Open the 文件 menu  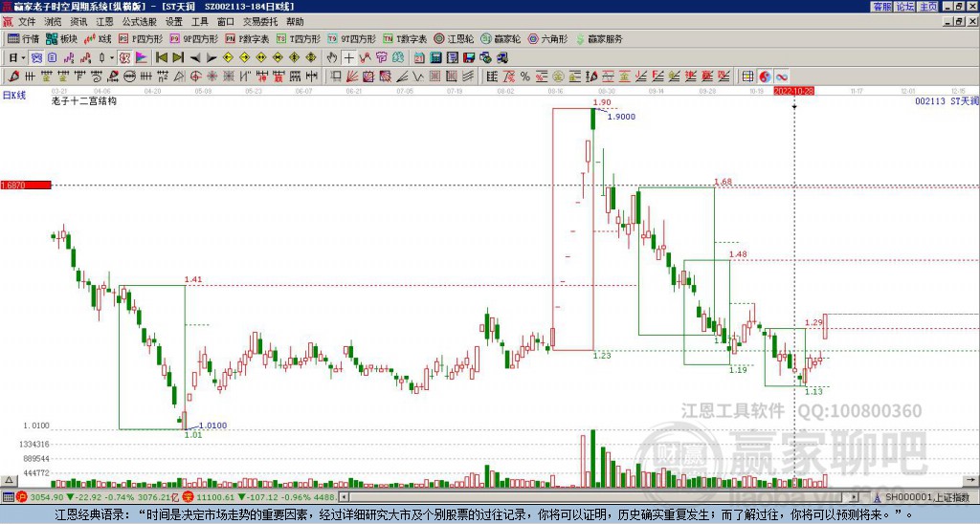27,22
